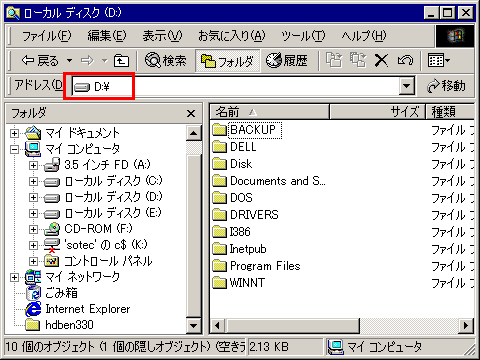480x360 pixels.
Task: Select ローカル ディスク (E:) drive icon
Action: tap(52, 214)
